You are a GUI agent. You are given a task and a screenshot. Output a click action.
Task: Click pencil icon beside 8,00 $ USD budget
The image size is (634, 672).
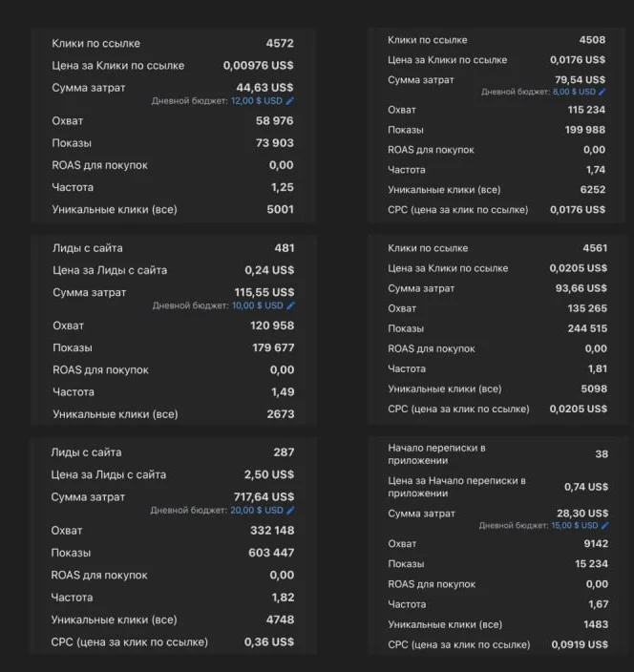602,92
